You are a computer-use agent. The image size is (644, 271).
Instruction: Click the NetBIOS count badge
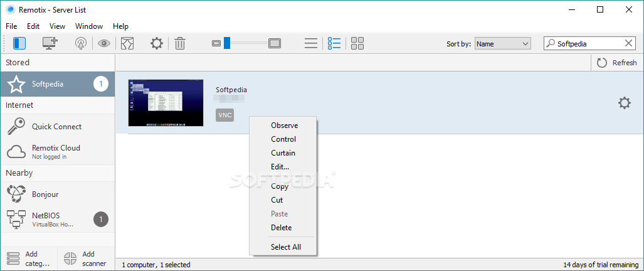pyautogui.click(x=101, y=220)
